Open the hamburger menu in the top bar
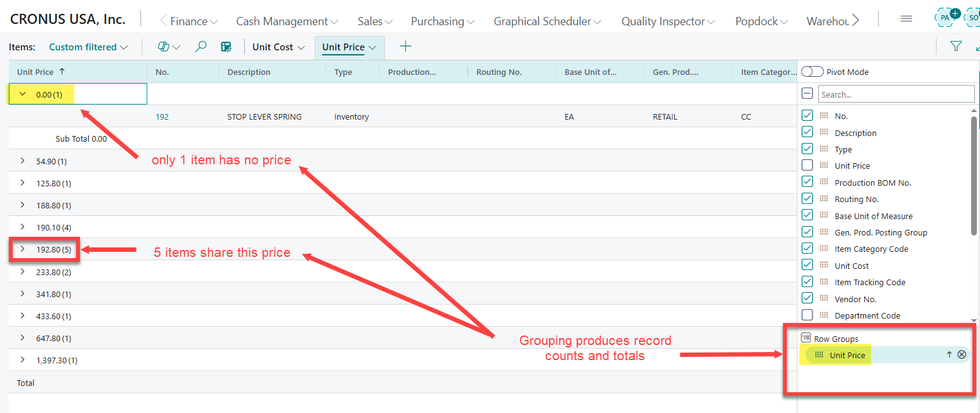 pyautogui.click(x=906, y=18)
